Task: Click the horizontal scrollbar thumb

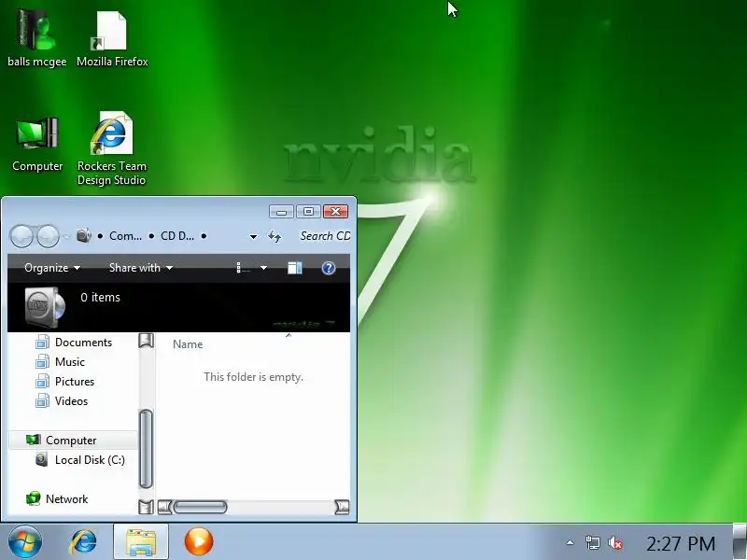Action: (200, 507)
